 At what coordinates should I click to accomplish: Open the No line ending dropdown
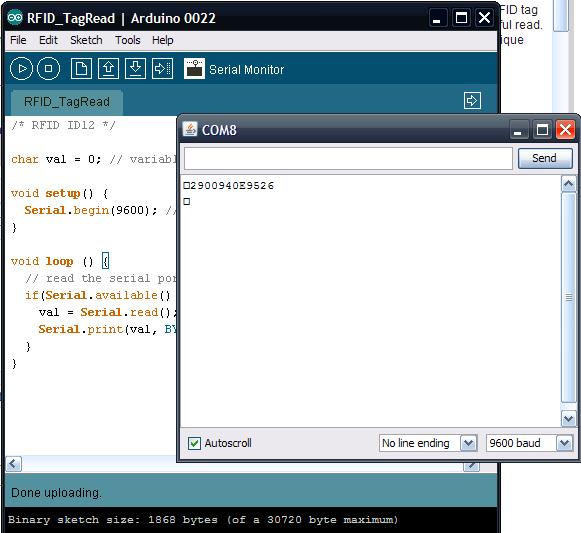[x=428, y=443]
